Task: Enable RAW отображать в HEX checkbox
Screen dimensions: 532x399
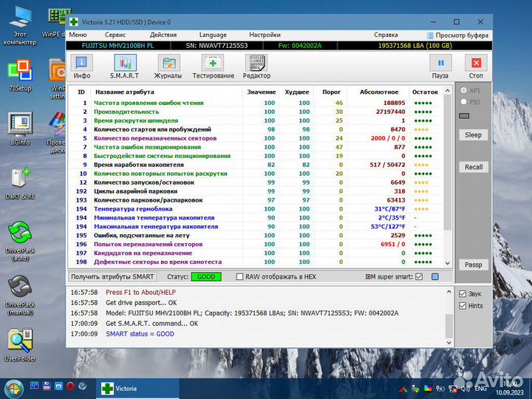Action: (x=239, y=277)
